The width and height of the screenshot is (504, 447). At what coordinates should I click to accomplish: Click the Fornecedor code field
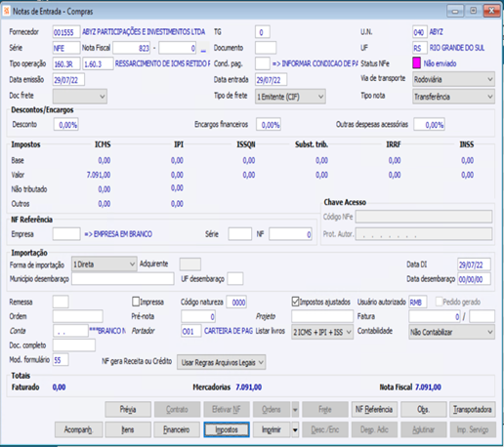(x=66, y=32)
